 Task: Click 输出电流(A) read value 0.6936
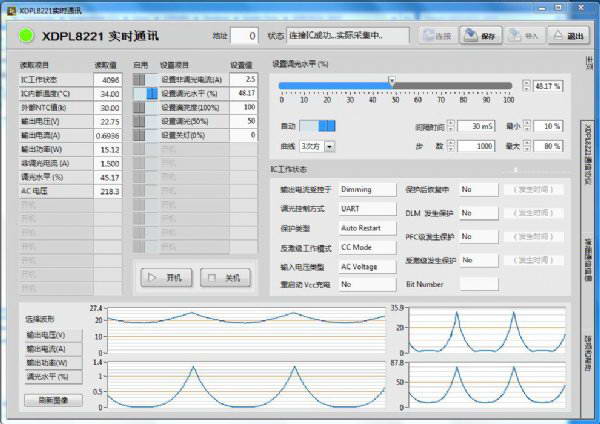(x=108, y=135)
